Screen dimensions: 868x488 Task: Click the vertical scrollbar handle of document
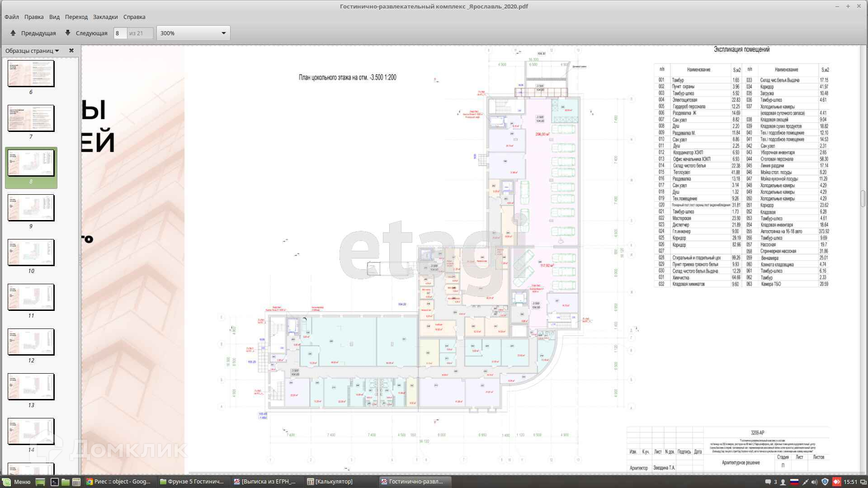[863, 198]
